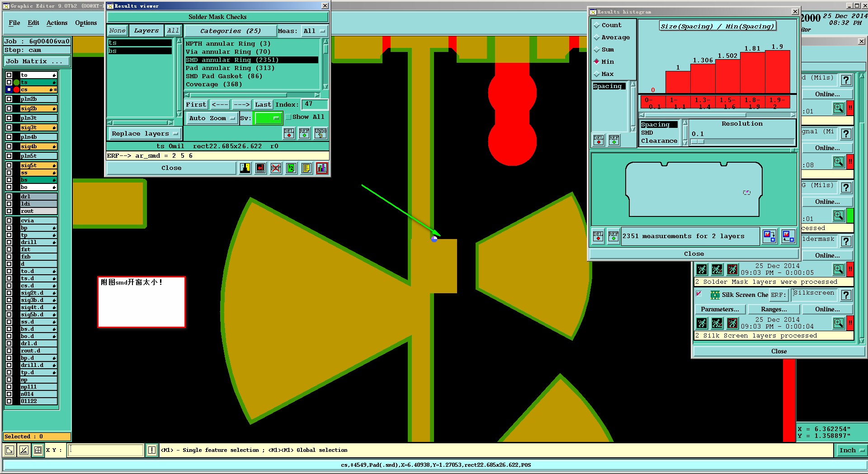This screenshot has width=868, height=474.
Task: Toggle the histogram bar-chart icon
Action: pos(322,168)
